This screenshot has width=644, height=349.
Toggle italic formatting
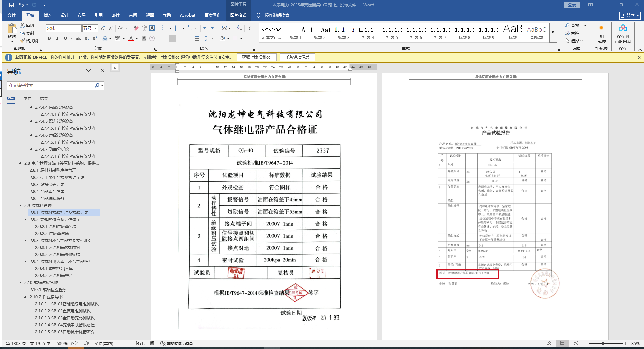[x=57, y=39]
